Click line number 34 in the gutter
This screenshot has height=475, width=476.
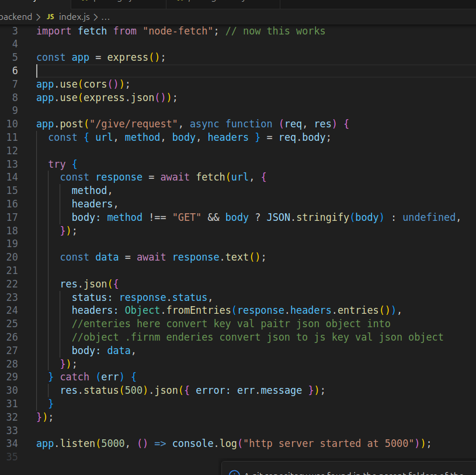pos(12,443)
